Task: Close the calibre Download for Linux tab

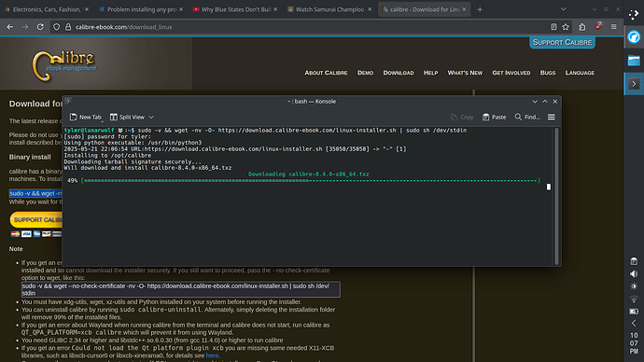Action: 464,9
